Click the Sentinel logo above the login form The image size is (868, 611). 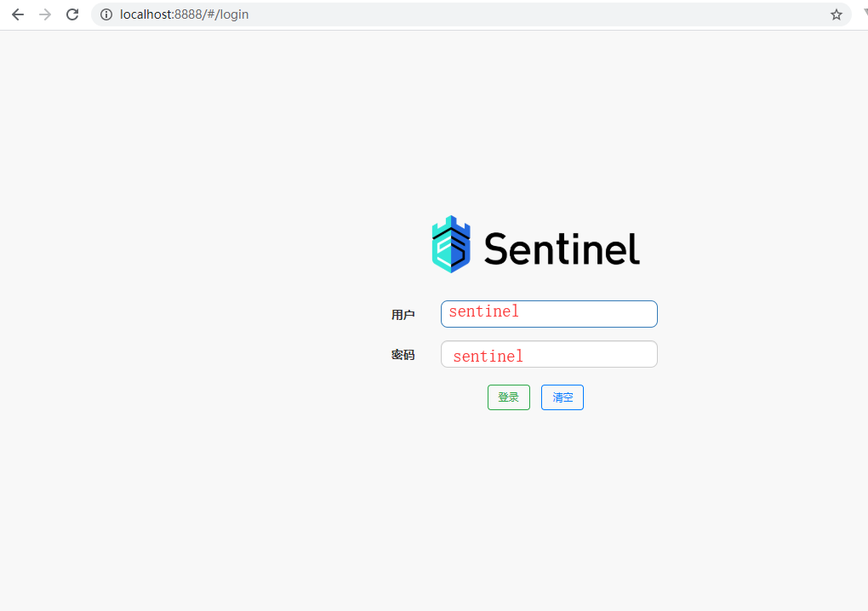[536, 244]
